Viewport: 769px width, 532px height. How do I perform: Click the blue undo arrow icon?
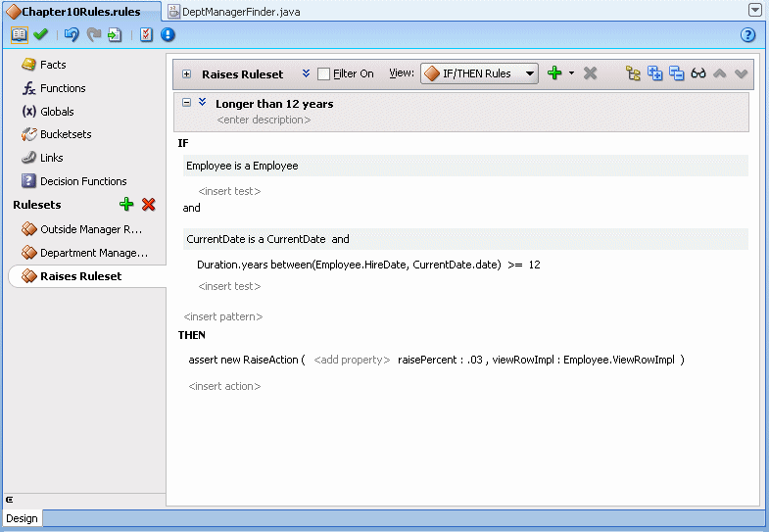(x=72, y=34)
